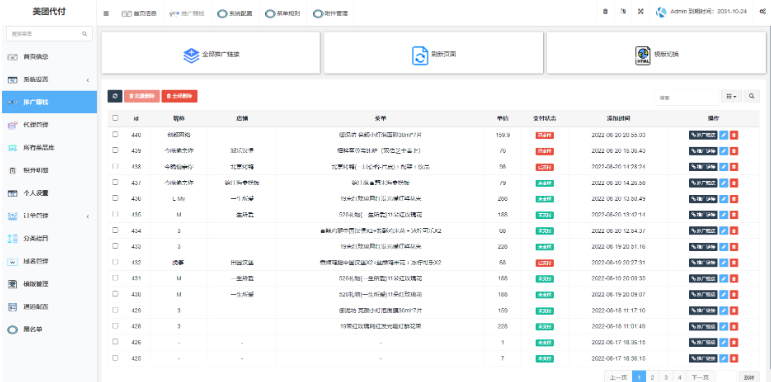
Task: Delete row 440 with red trash icon
Action: [734, 135]
